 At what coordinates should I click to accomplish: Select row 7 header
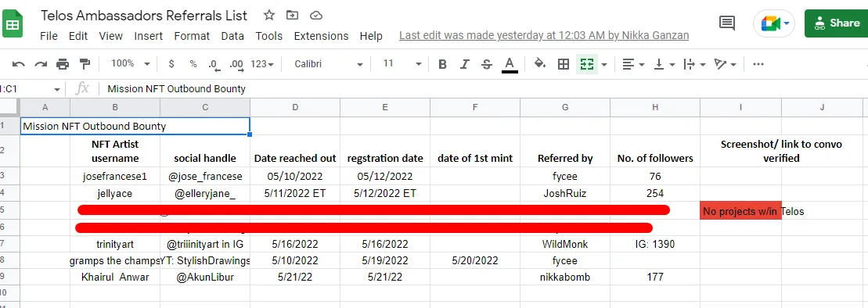point(10,244)
